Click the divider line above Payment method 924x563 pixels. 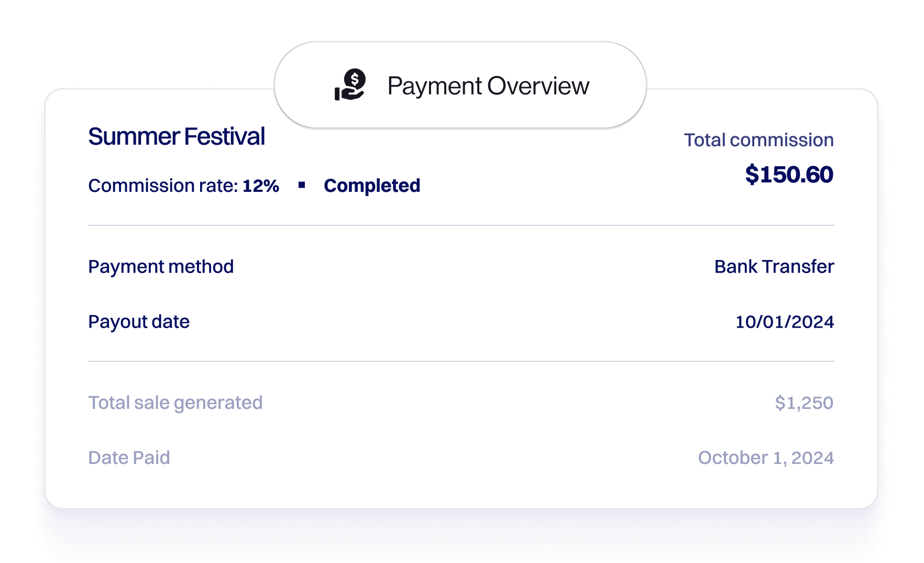pyautogui.click(x=461, y=225)
